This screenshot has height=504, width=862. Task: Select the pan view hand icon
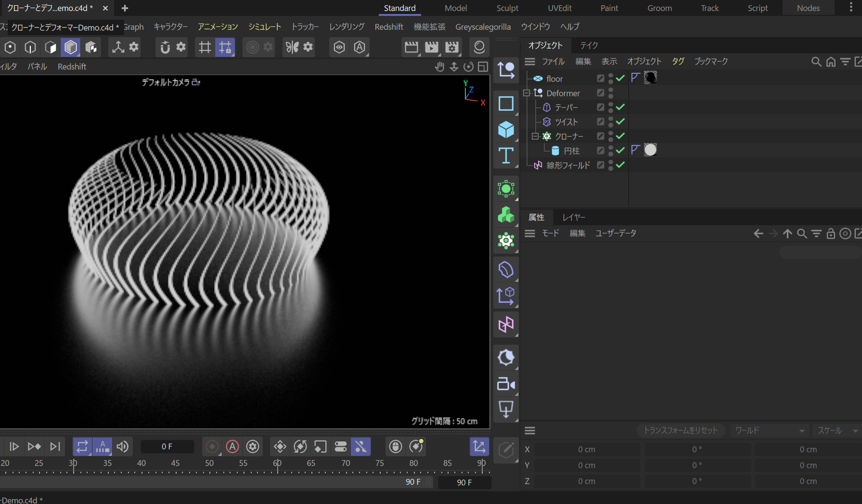[439, 66]
